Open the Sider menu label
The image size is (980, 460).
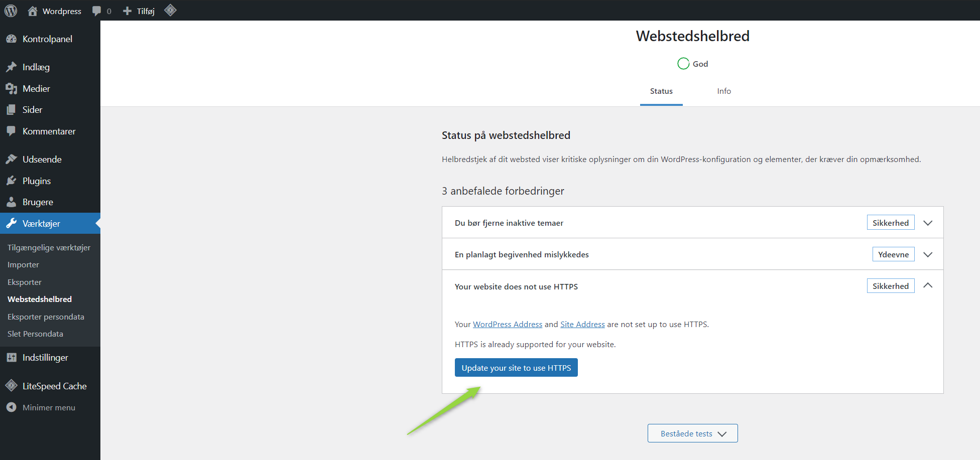tap(32, 109)
